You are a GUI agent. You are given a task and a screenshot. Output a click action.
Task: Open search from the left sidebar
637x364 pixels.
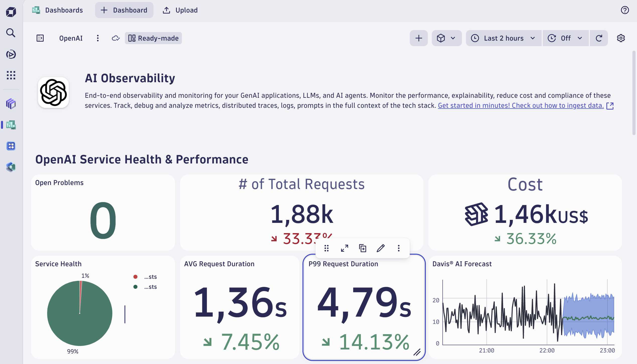(x=11, y=33)
